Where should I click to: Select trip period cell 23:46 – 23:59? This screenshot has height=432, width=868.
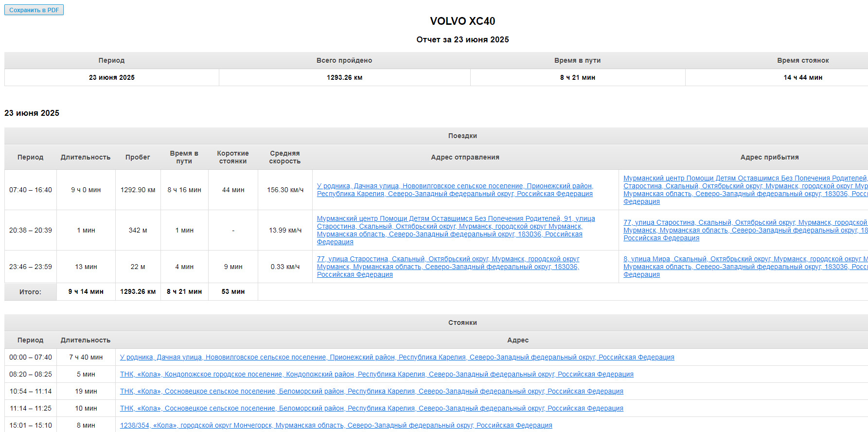point(31,267)
